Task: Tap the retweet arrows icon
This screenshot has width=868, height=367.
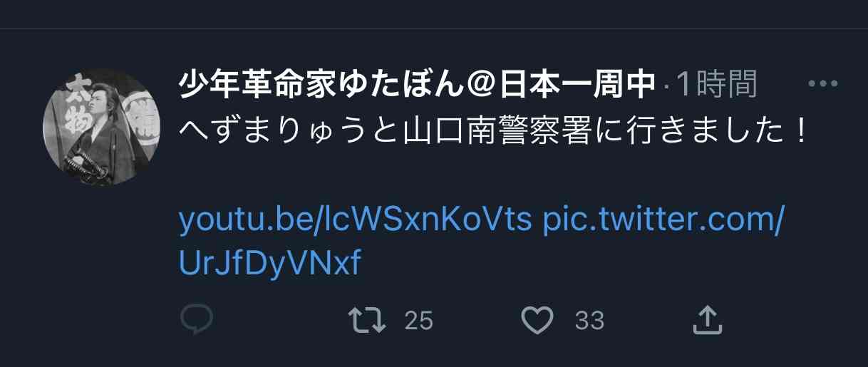Action: [x=371, y=321]
